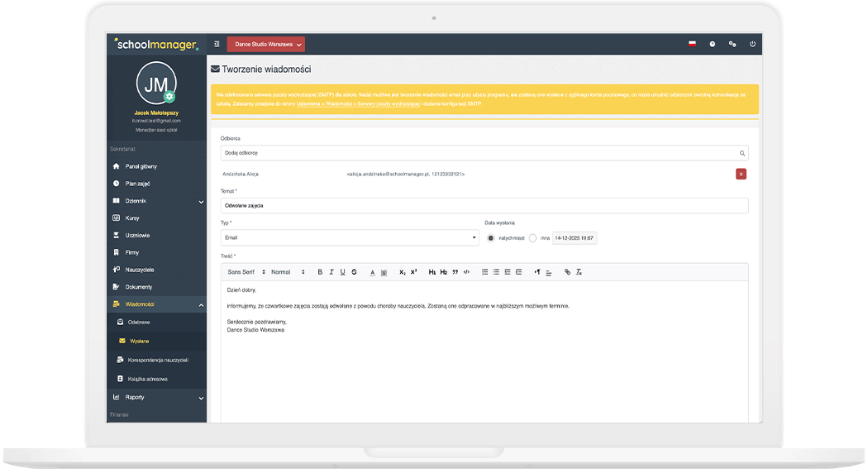
Task: Go to Plan zajęć in sidebar
Action: coord(137,184)
